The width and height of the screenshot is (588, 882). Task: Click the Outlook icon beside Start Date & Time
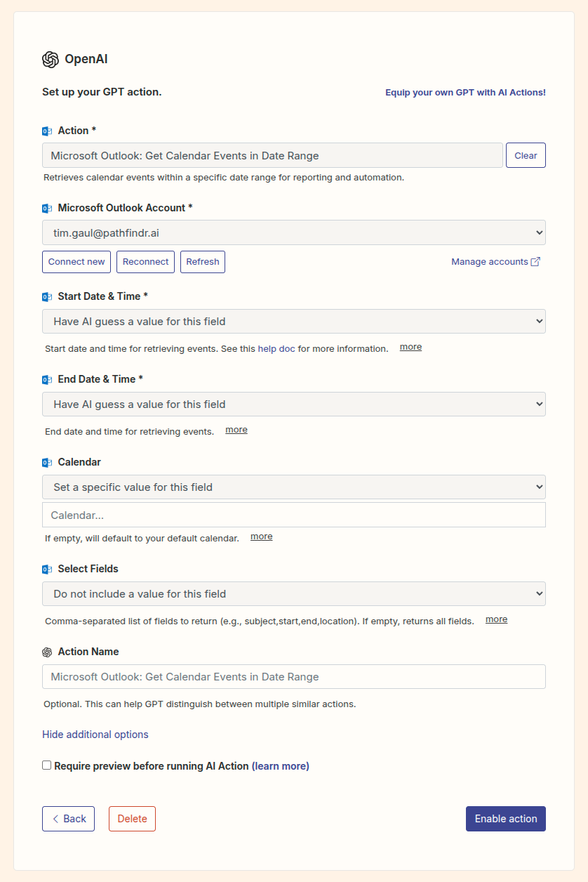pyautogui.click(x=47, y=296)
